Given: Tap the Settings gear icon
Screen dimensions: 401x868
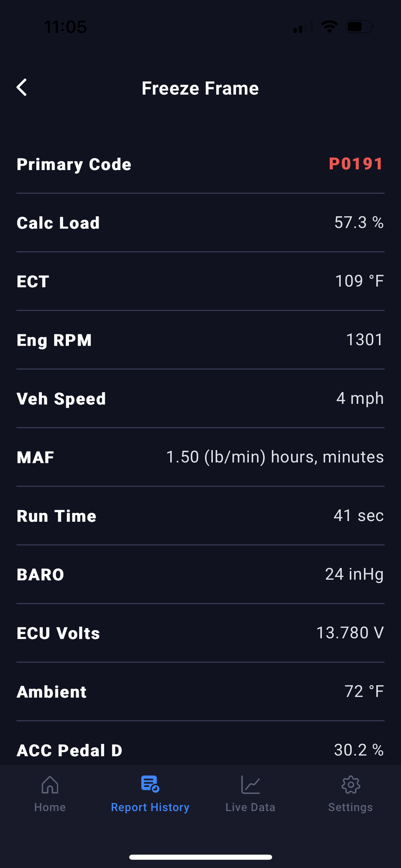Looking at the screenshot, I should [350, 785].
